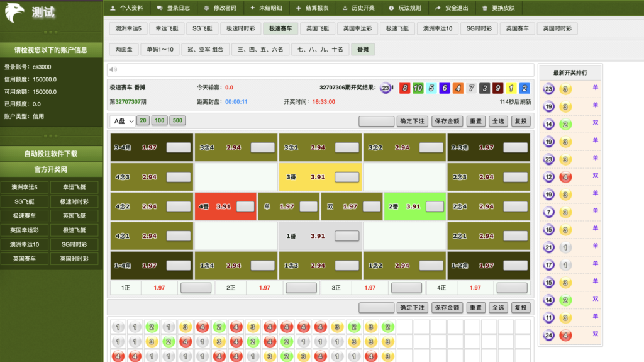
Task: Open 更换皮肤 skin changer icon
Action: (x=484, y=8)
